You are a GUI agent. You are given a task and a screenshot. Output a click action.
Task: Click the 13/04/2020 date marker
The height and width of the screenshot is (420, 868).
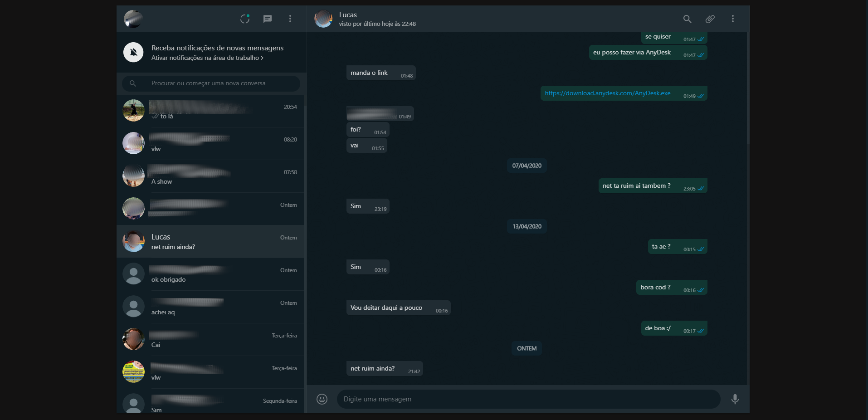point(527,226)
